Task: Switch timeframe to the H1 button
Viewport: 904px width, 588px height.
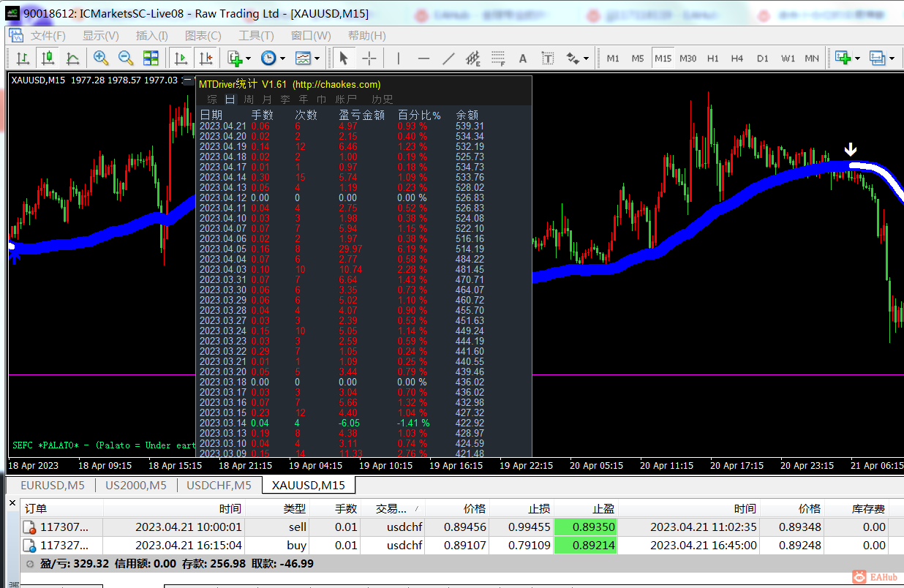Action: (x=713, y=59)
